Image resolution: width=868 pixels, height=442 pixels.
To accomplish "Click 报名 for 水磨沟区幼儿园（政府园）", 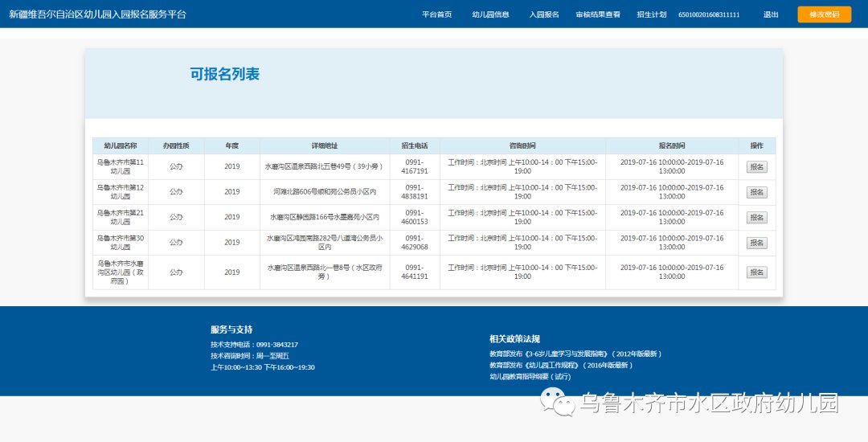I will coord(756,272).
